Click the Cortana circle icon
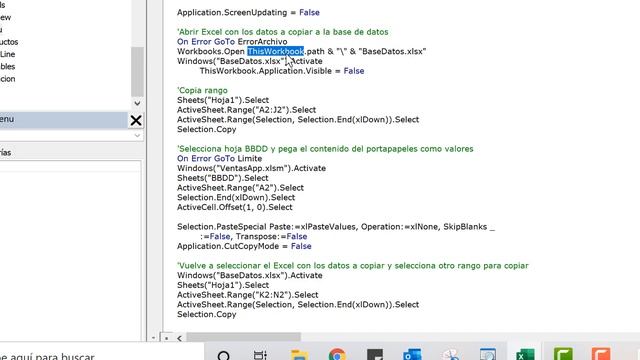Viewport: 640px width, 360px height. point(223,355)
